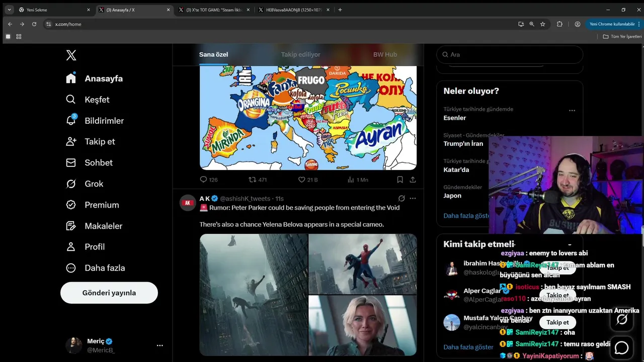Open Anasayfa home in sidebar
This screenshot has width=644, height=362.
pyautogui.click(x=95, y=78)
